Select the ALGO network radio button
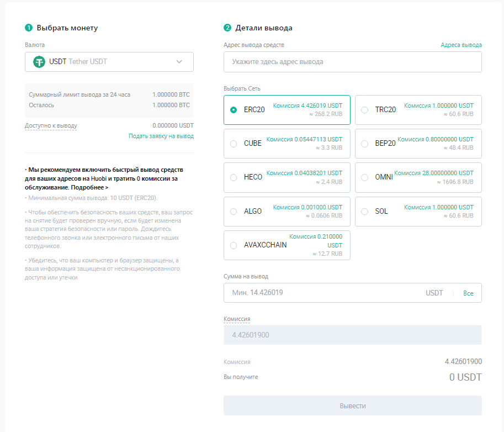Image resolution: width=504 pixels, height=432 pixels. click(234, 212)
